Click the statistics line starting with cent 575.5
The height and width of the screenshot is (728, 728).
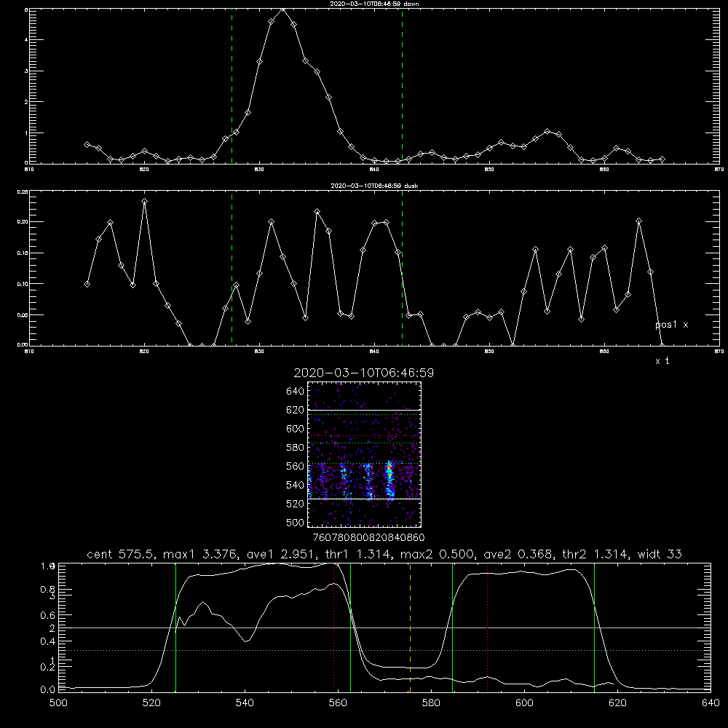(384, 554)
